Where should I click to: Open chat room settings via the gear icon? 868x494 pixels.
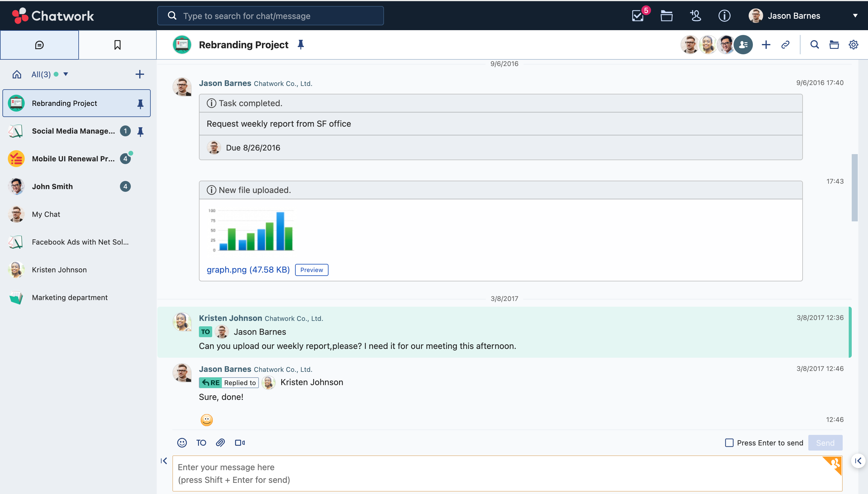tap(854, 44)
